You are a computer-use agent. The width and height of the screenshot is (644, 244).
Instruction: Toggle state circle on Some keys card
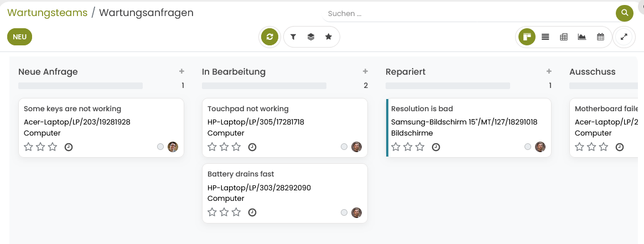[x=160, y=147]
